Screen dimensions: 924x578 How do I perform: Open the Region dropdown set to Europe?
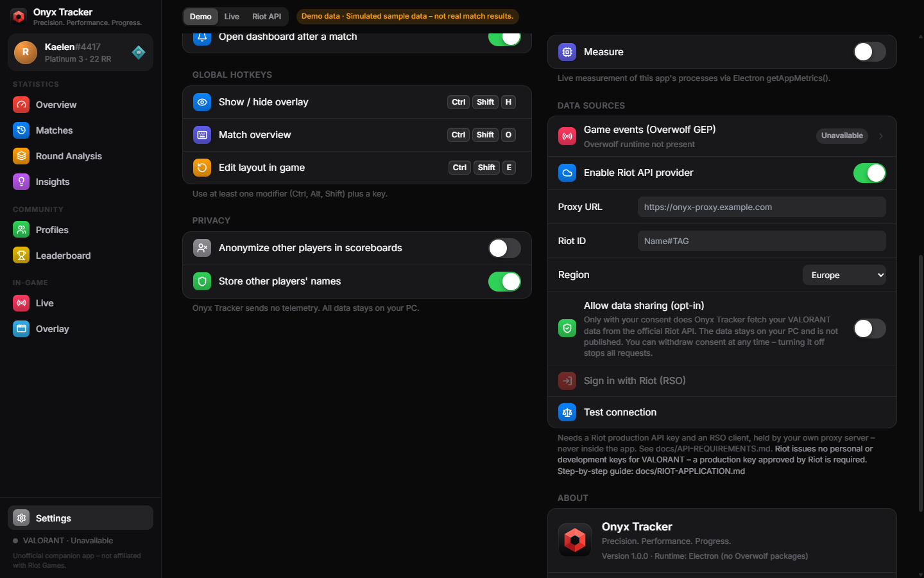coord(844,275)
